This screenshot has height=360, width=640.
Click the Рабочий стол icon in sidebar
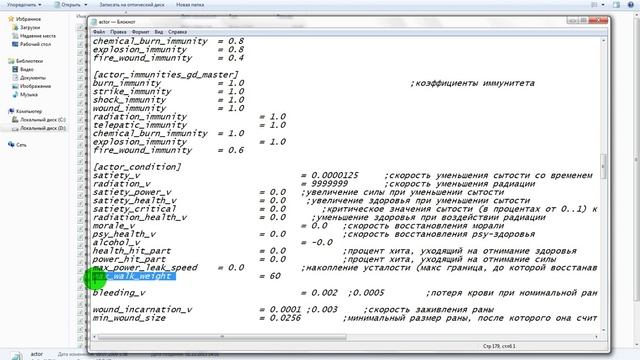[x=15, y=44]
